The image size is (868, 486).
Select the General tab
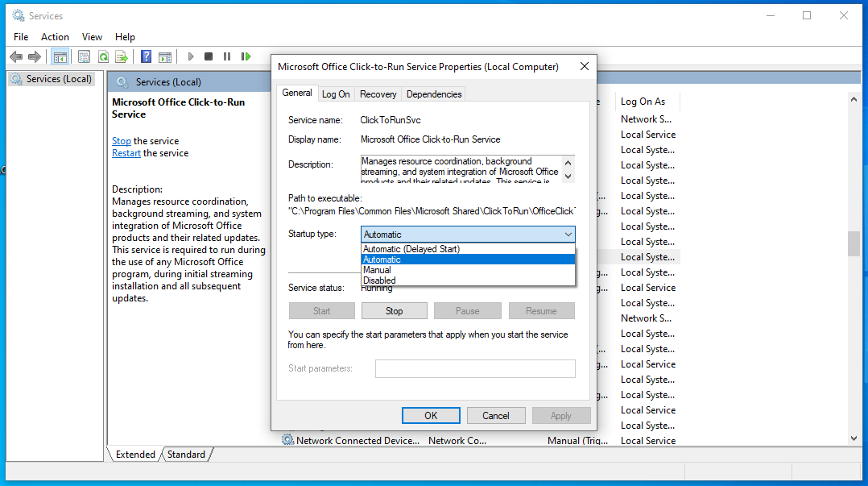(x=297, y=93)
